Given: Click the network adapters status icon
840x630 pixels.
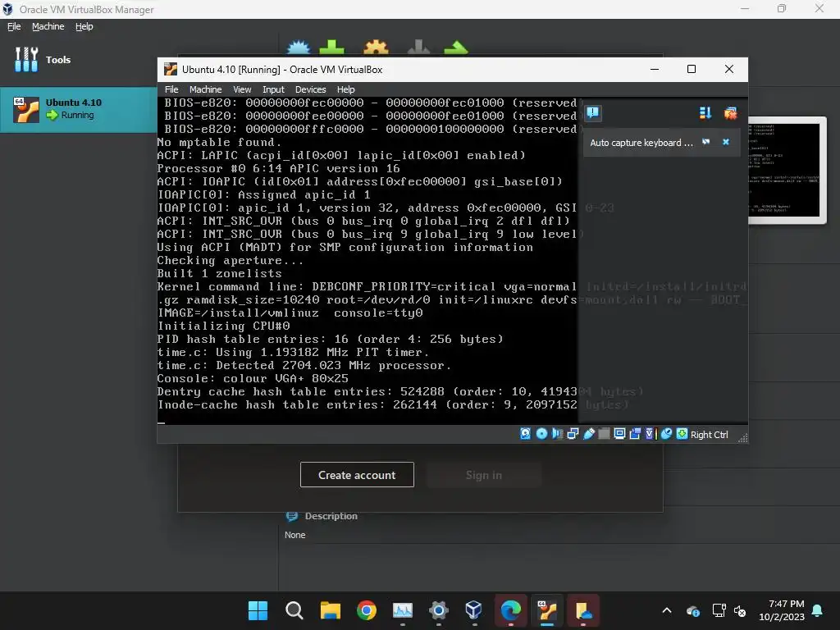Looking at the screenshot, I should click(x=573, y=434).
